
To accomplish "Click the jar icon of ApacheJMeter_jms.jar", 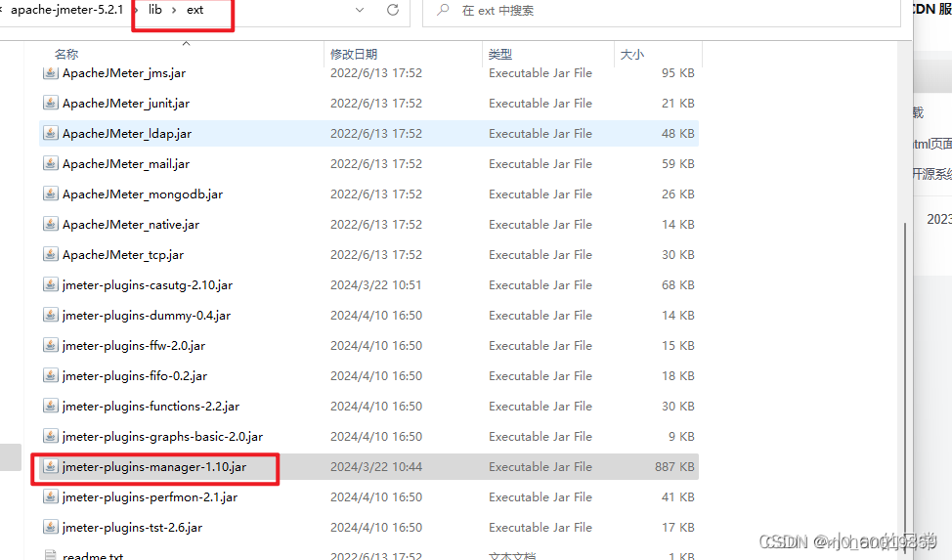I will pyautogui.click(x=51, y=73).
